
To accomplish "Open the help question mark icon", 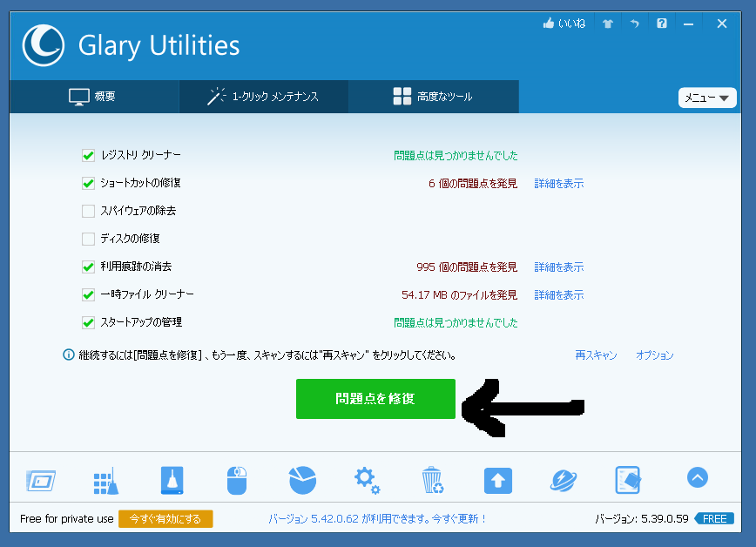I will tap(662, 24).
